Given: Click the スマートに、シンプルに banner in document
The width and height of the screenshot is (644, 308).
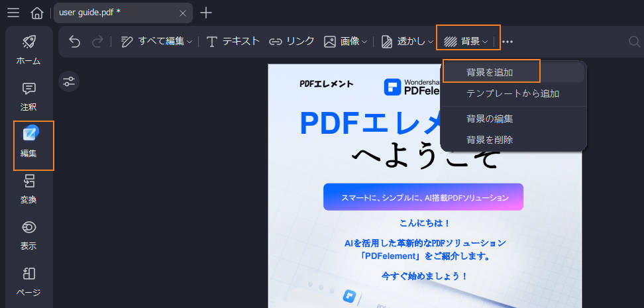Looking at the screenshot, I should point(423,197).
